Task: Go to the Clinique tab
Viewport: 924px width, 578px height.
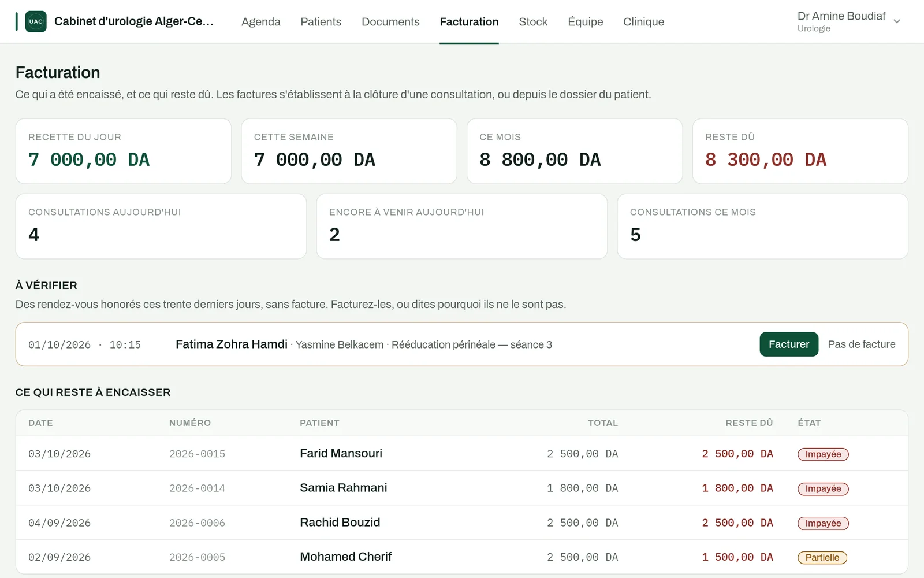Action: [x=643, y=21]
